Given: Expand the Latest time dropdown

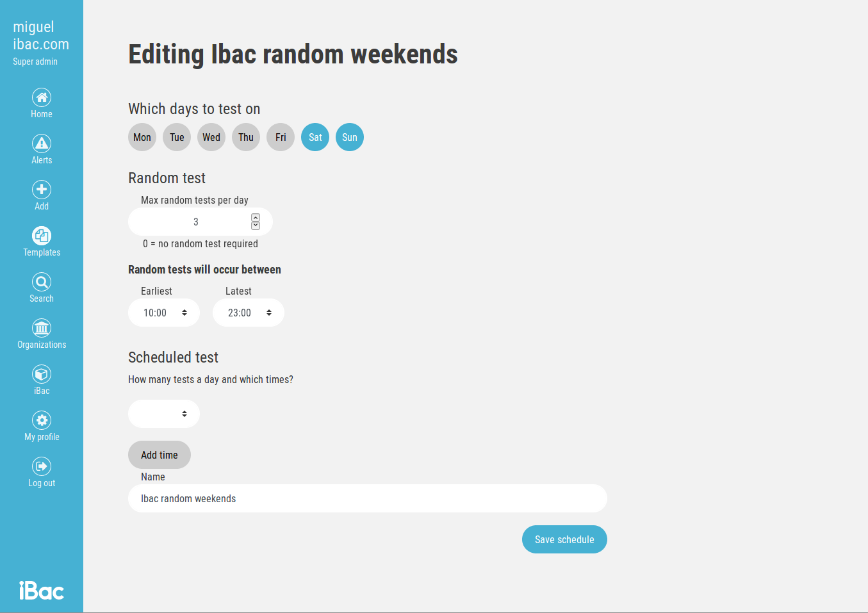Looking at the screenshot, I should (249, 313).
